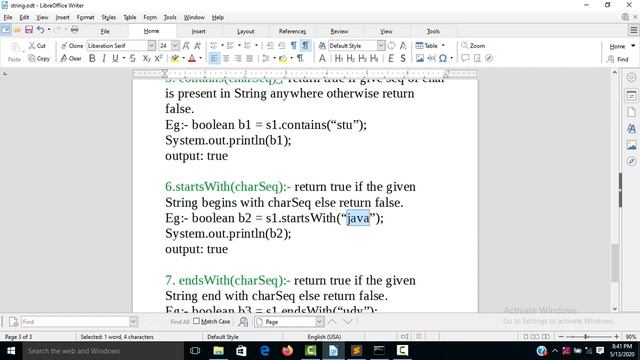
Task: Open the Find toolbar search history dropdown
Action: point(133,322)
